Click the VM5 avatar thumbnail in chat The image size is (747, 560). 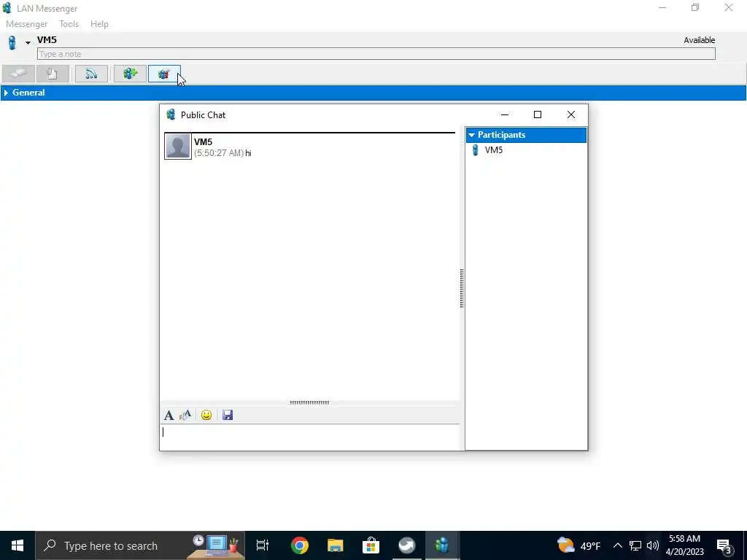coord(178,146)
